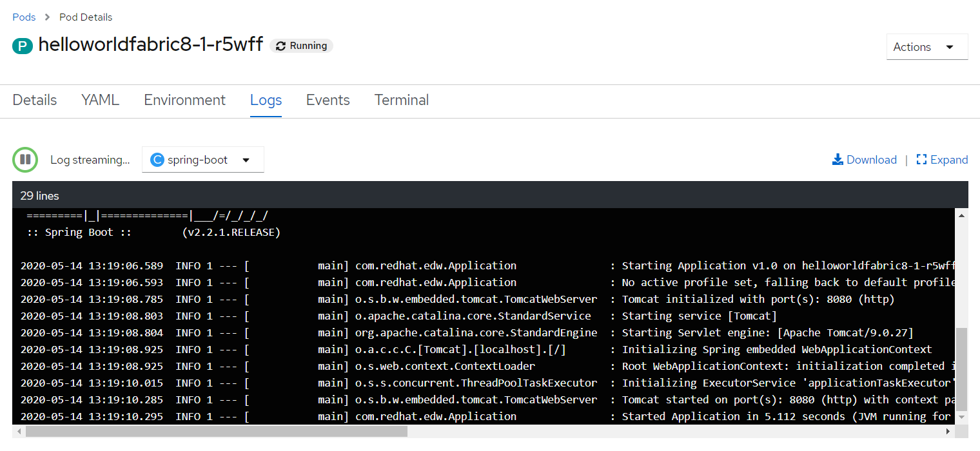The image size is (980, 451).
Task: Open the Actions dropdown
Action: pos(926,46)
